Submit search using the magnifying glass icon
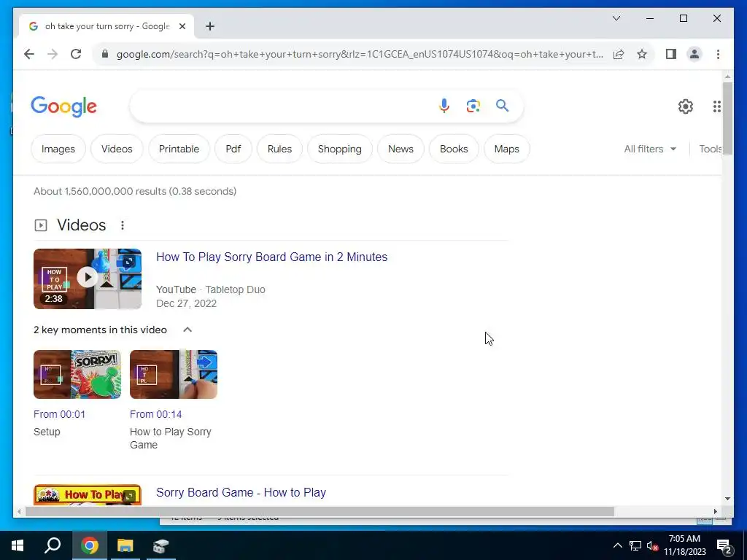The image size is (747, 560). click(502, 105)
